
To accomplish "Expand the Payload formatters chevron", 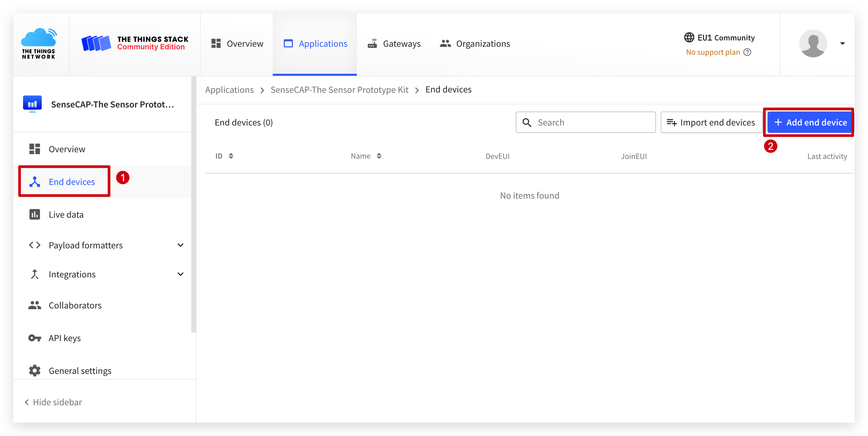I will [180, 245].
